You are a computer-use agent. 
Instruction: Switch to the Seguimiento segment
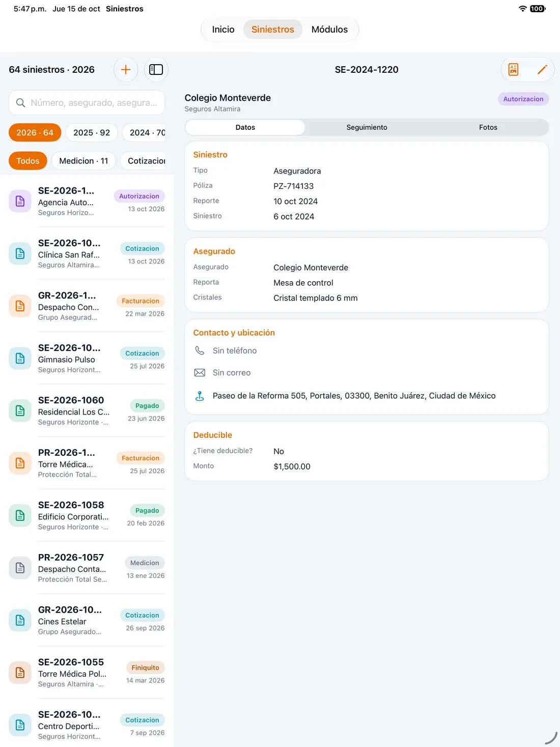367,127
